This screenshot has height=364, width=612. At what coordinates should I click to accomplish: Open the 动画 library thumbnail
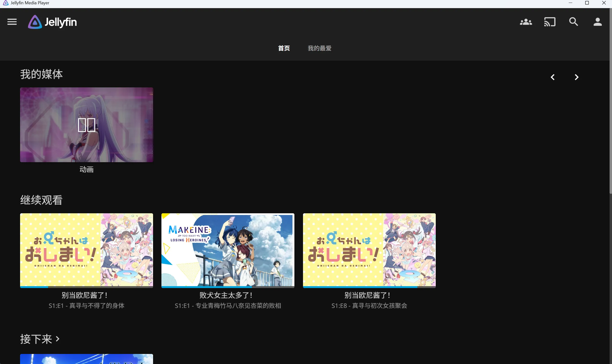point(86,125)
